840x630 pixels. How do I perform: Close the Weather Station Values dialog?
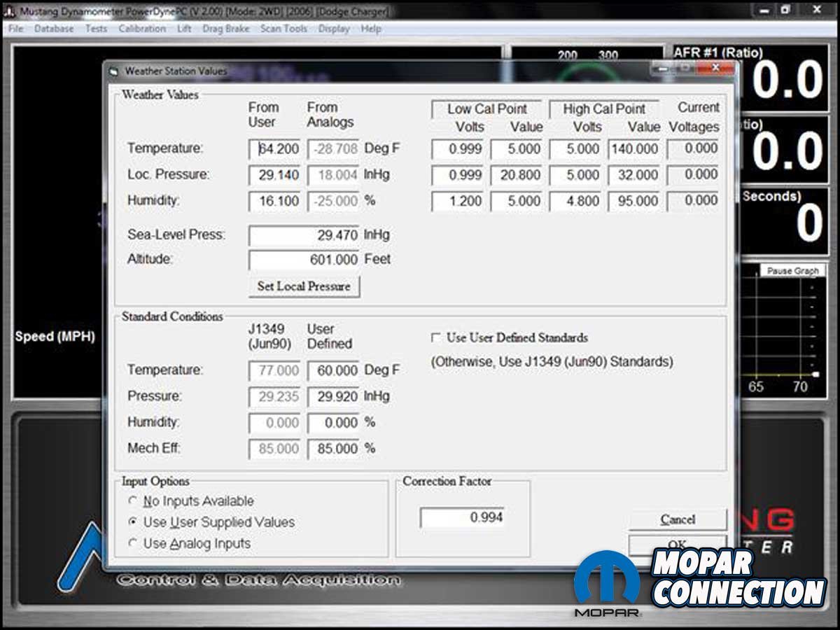coord(715,69)
